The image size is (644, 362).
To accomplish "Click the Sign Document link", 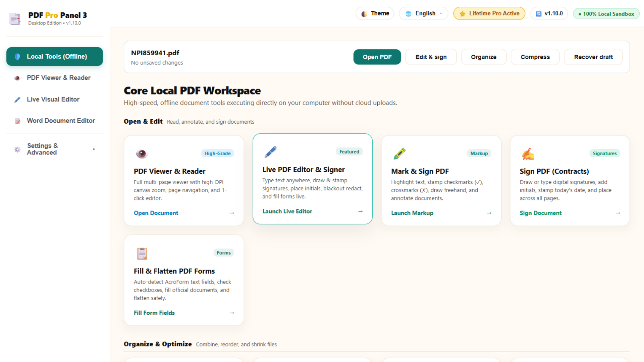I will point(541,213).
